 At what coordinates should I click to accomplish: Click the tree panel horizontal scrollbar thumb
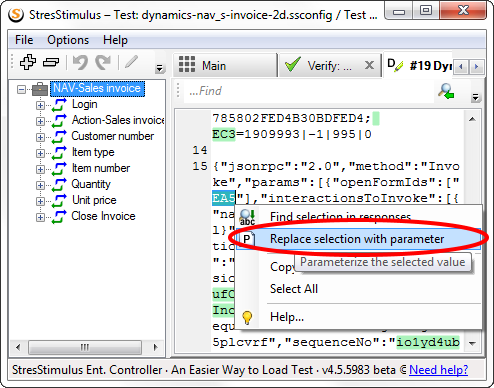(x=85, y=347)
